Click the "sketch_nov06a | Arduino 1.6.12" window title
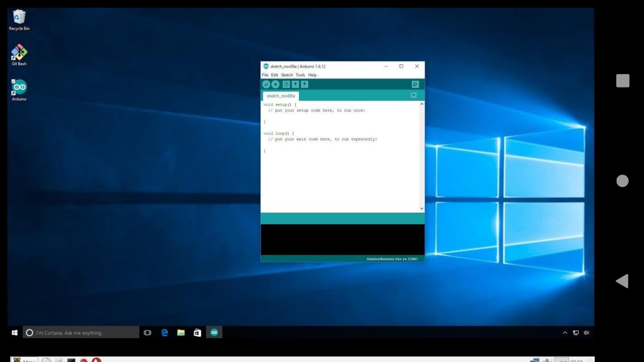The width and height of the screenshot is (644, 362). (x=298, y=66)
